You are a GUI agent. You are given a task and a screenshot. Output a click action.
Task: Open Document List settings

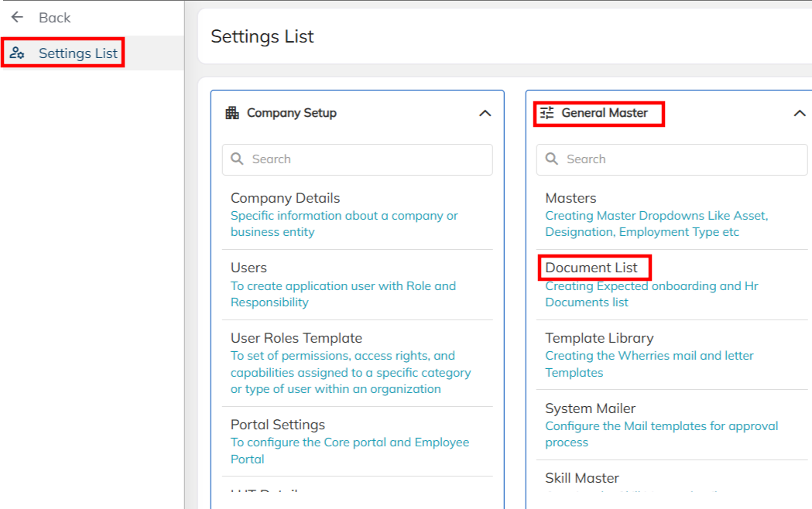coord(591,268)
